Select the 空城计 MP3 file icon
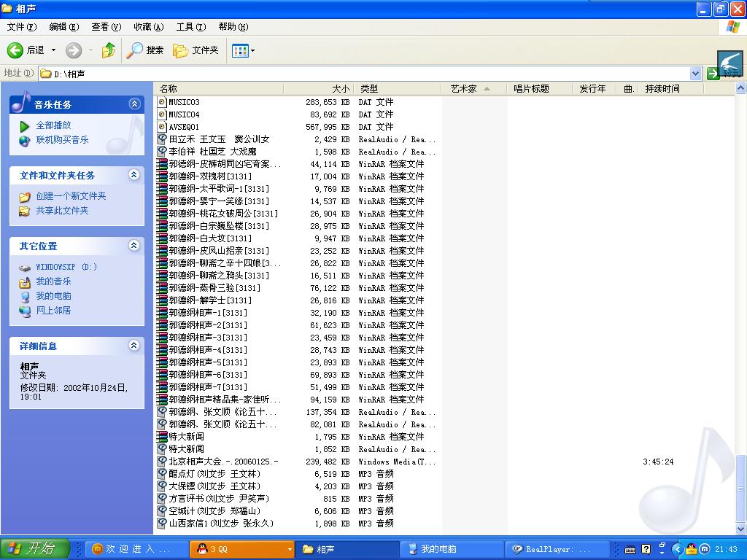The height and width of the screenshot is (560, 747). (163, 511)
